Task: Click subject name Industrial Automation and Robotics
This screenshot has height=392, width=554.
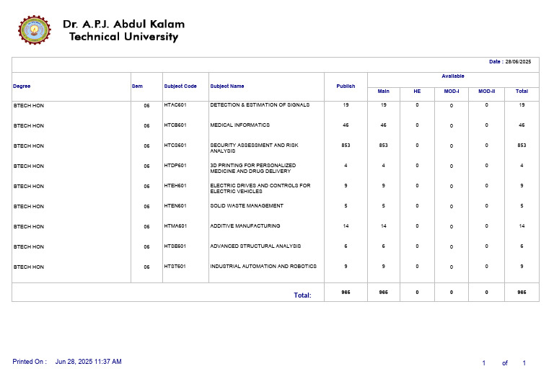Action: click(x=263, y=266)
